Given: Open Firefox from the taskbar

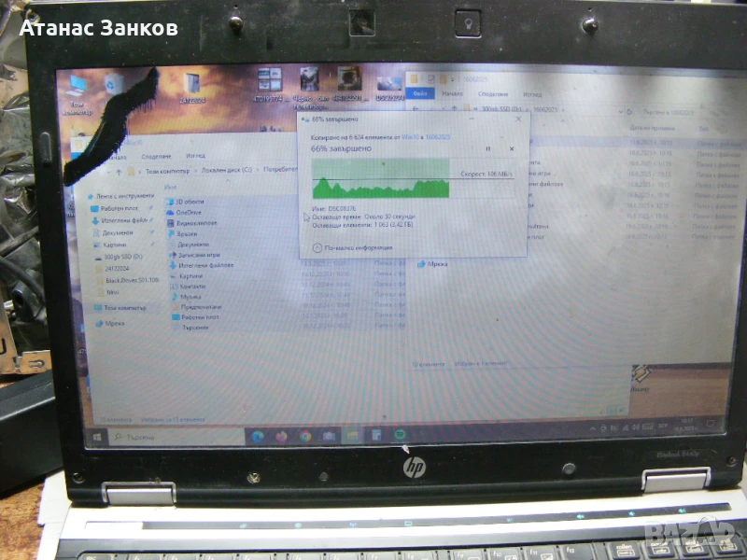Looking at the screenshot, I should pyautogui.click(x=282, y=435).
